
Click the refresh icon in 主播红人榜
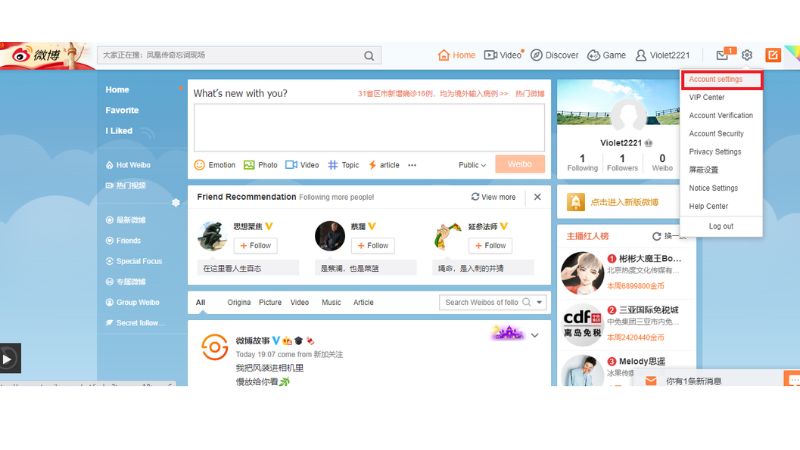click(657, 236)
